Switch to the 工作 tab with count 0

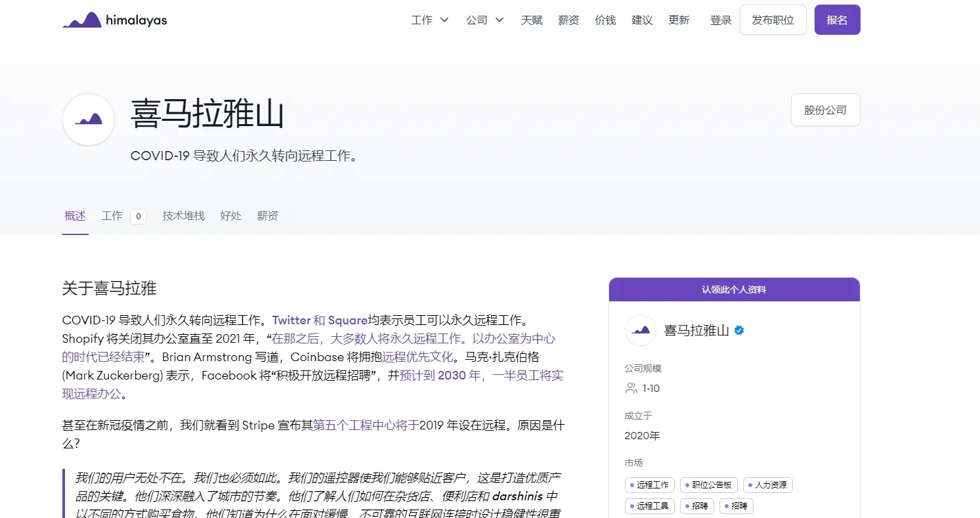(123, 216)
